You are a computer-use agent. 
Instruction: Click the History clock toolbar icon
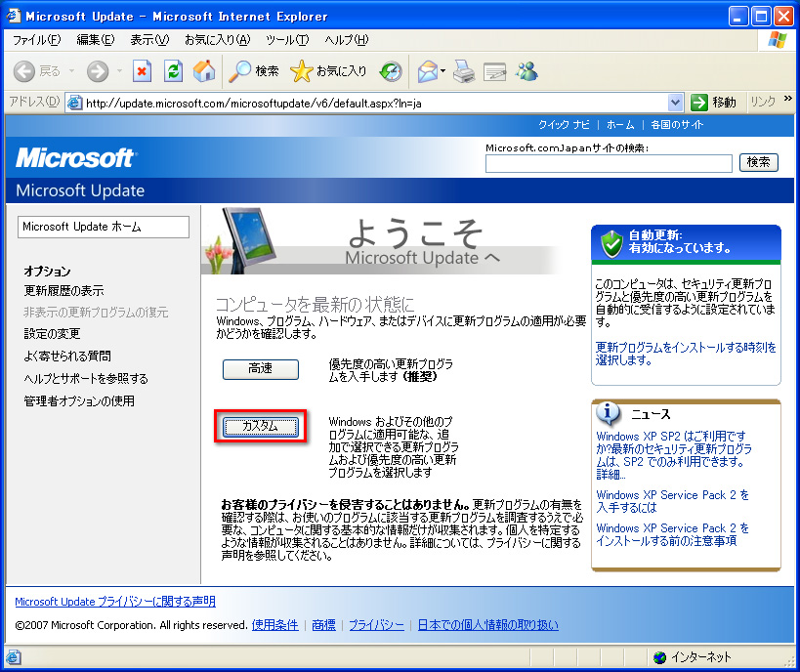click(391, 71)
